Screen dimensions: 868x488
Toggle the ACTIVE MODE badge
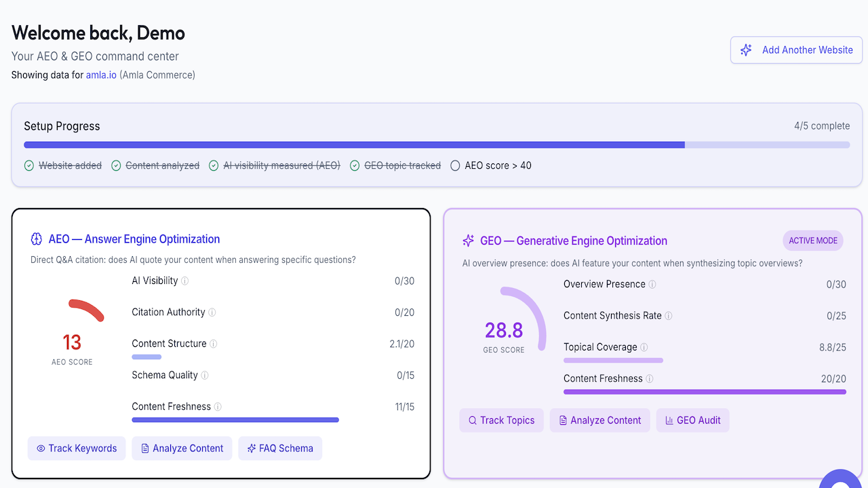pos(813,241)
